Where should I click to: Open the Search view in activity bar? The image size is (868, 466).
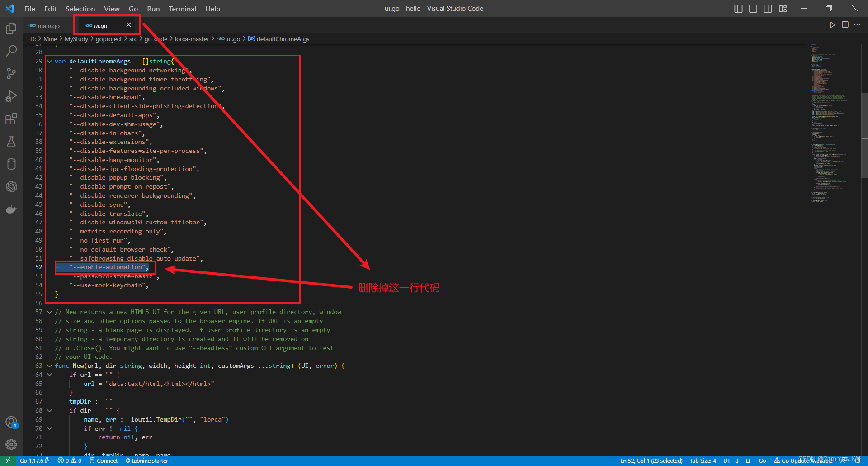click(x=11, y=51)
